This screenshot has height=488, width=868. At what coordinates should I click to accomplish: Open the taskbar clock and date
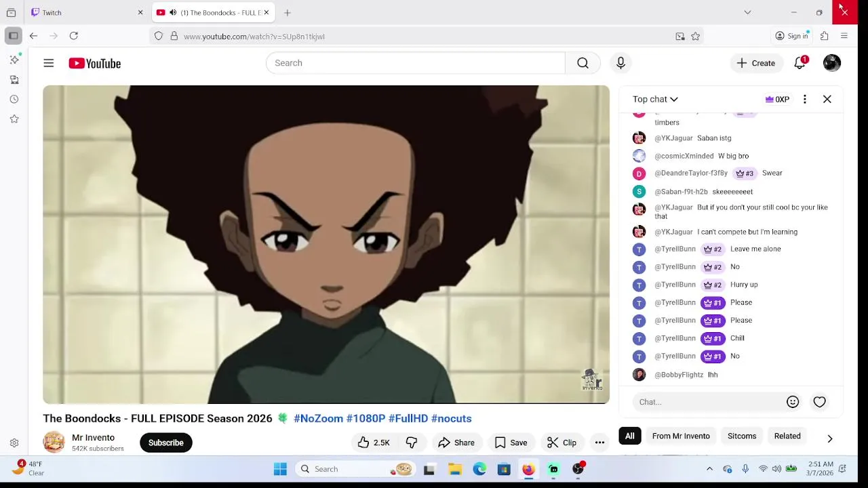(821, 468)
